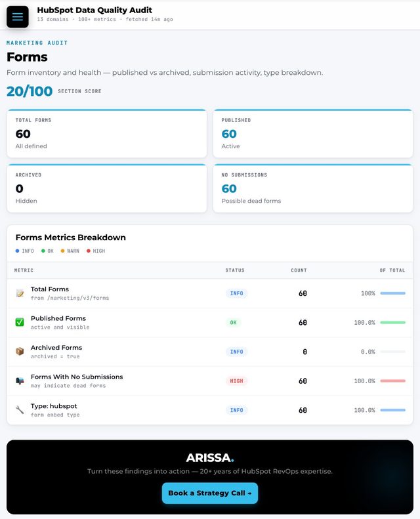Open the hamburger navigation menu

coord(18,16)
